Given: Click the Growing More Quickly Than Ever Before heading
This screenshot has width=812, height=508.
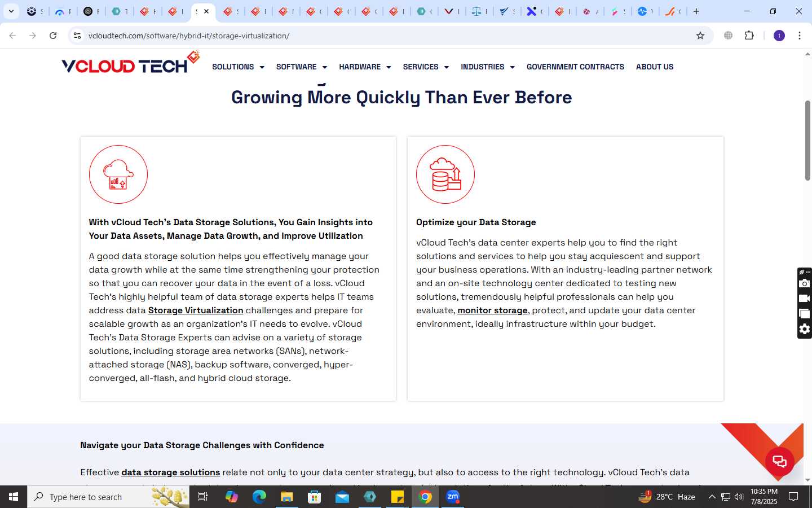Looking at the screenshot, I should tap(401, 97).
